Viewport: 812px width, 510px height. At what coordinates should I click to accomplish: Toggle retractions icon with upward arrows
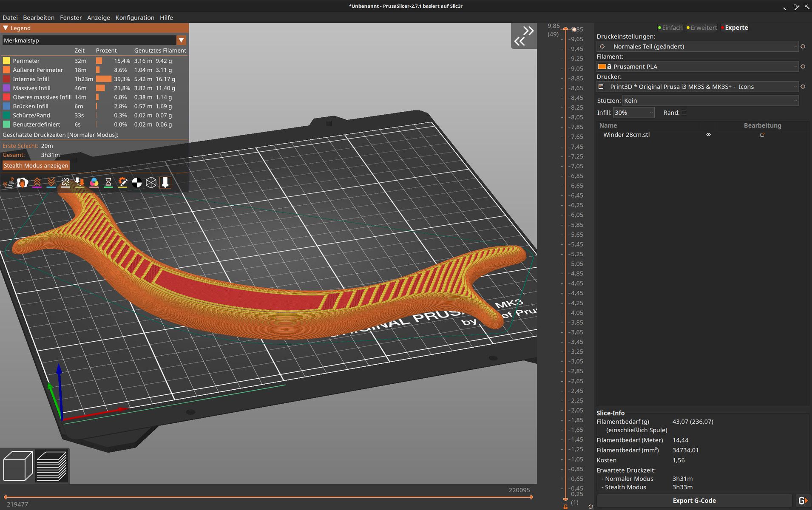click(37, 183)
